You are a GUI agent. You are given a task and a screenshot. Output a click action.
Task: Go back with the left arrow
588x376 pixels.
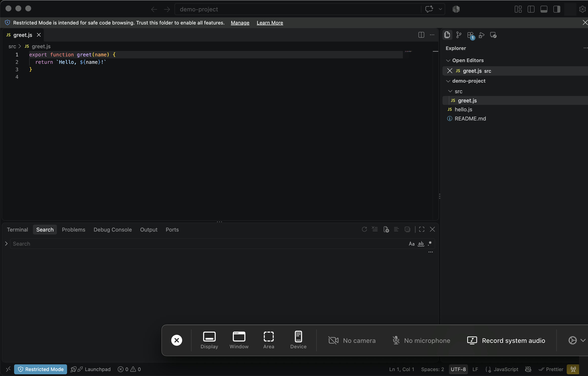pyautogui.click(x=154, y=9)
